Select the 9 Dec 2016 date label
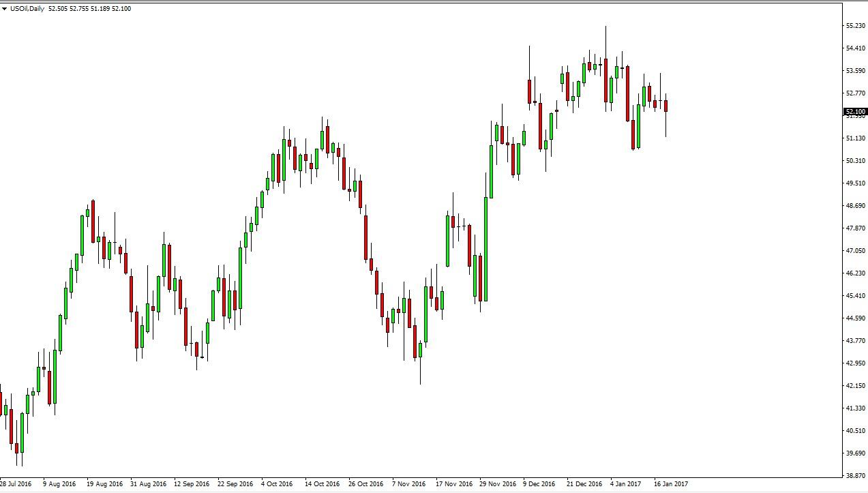 [x=539, y=484]
